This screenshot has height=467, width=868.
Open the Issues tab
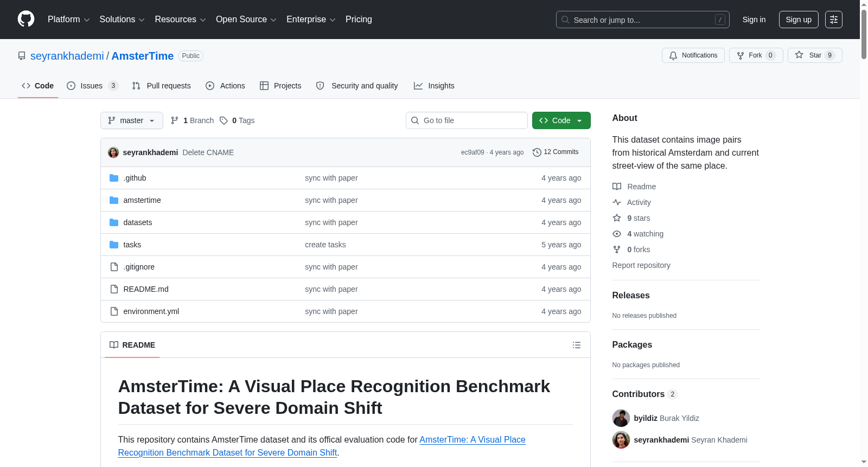tap(92, 86)
